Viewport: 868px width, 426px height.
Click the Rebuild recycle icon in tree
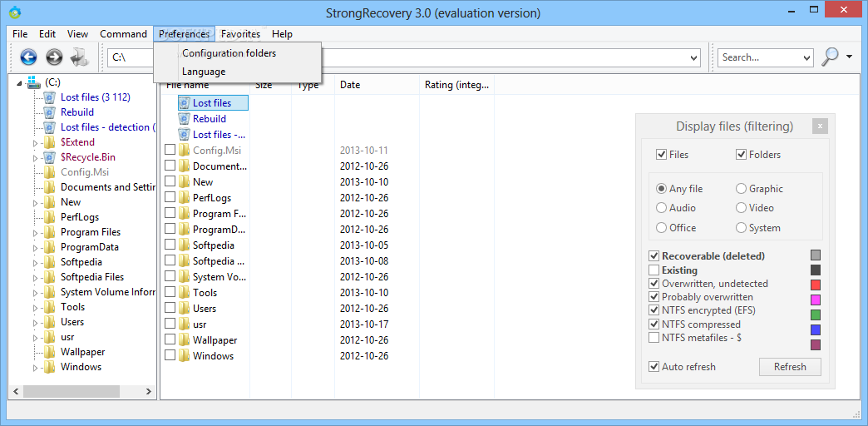pos(50,112)
